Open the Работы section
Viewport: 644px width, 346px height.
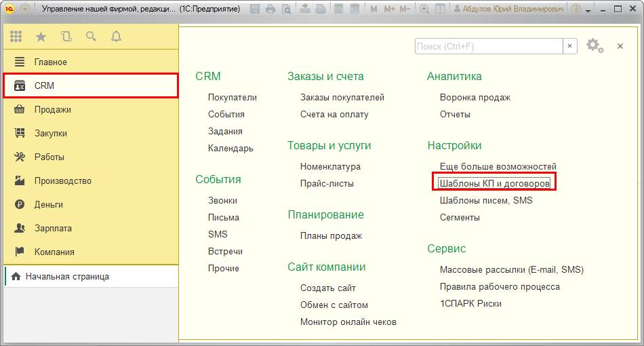pos(91,157)
